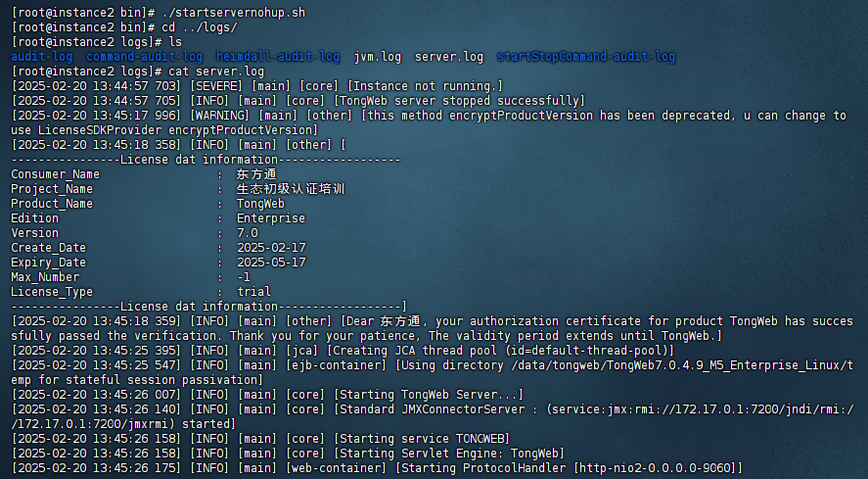Screen dimensions: 868x479
Task: Click the ./startservernohup.sh command text
Action: [234, 12]
